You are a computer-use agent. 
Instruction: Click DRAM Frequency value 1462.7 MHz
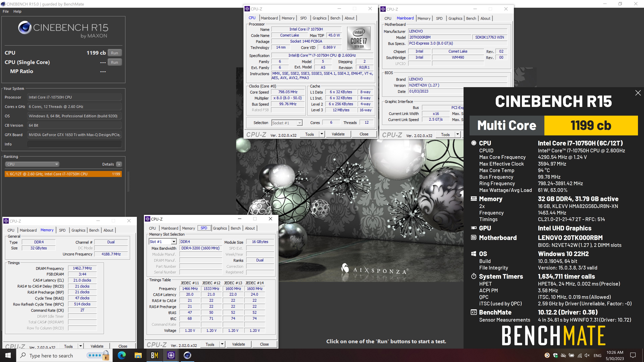(x=82, y=268)
